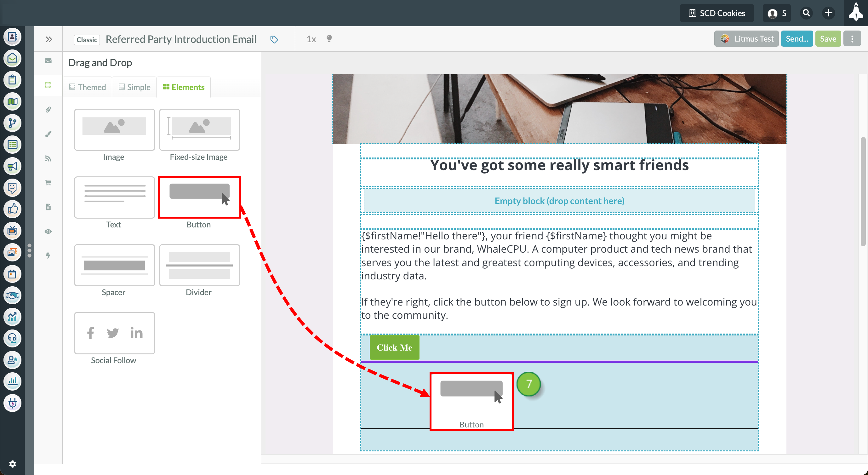Click the sidebar resize dots handle
This screenshot has height=475, width=868.
(29, 251)
